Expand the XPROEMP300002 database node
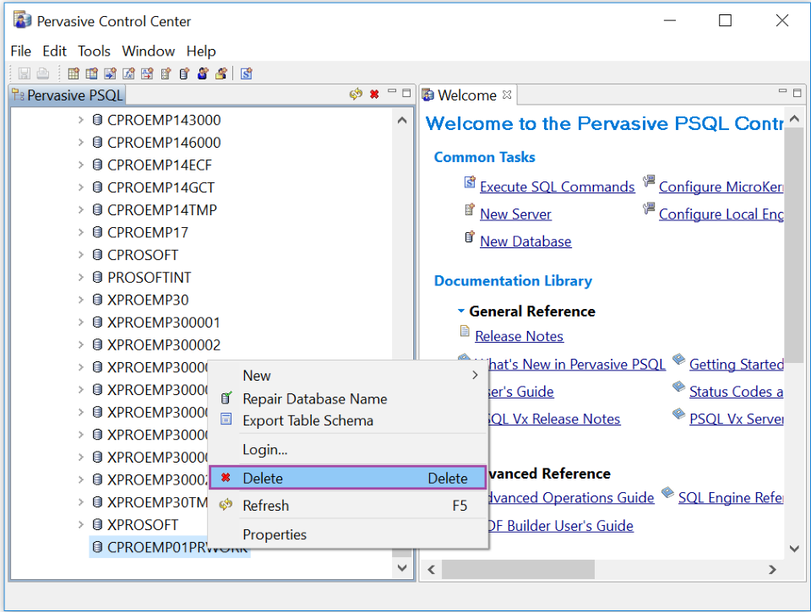The width and height of the screenshot is (811, 612). (x=81, y=345)
